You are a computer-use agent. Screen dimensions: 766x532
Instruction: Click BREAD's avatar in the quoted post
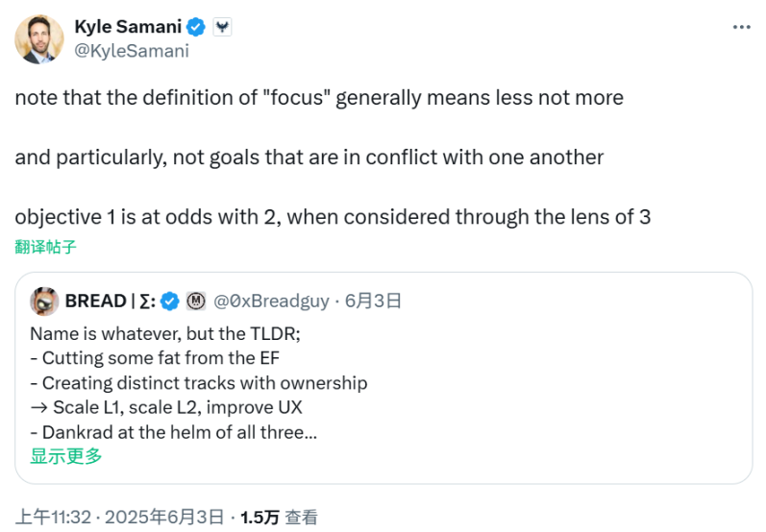tap(44, 301)
